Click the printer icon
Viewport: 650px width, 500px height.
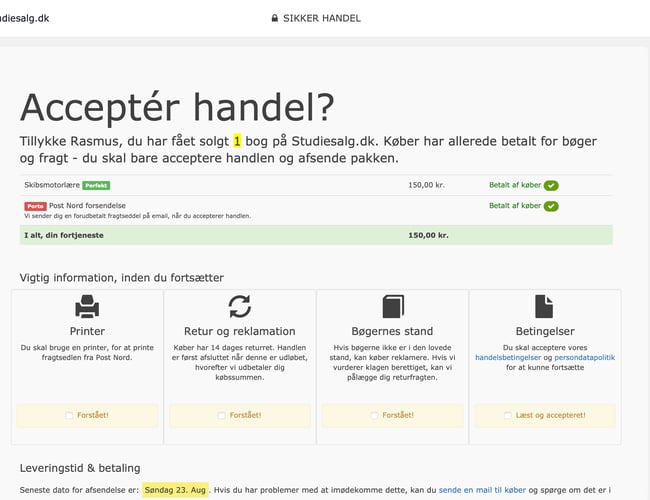(x=88, y=306)
